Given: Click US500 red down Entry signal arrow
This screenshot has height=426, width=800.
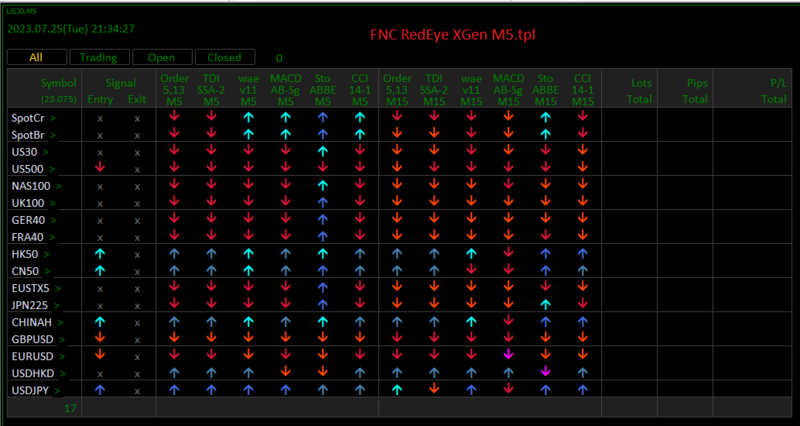Looking at the screenshot, I should [x=100, y=167].
